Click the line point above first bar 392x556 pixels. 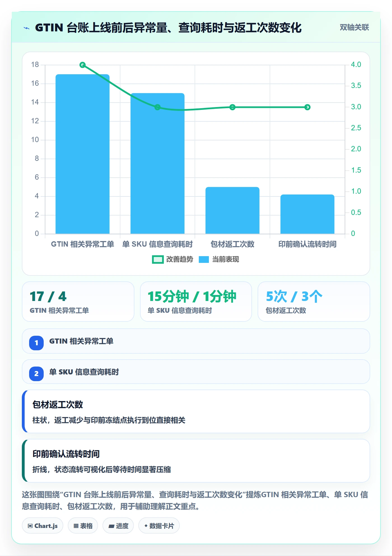pyautogui.click(x=83, y=65)
